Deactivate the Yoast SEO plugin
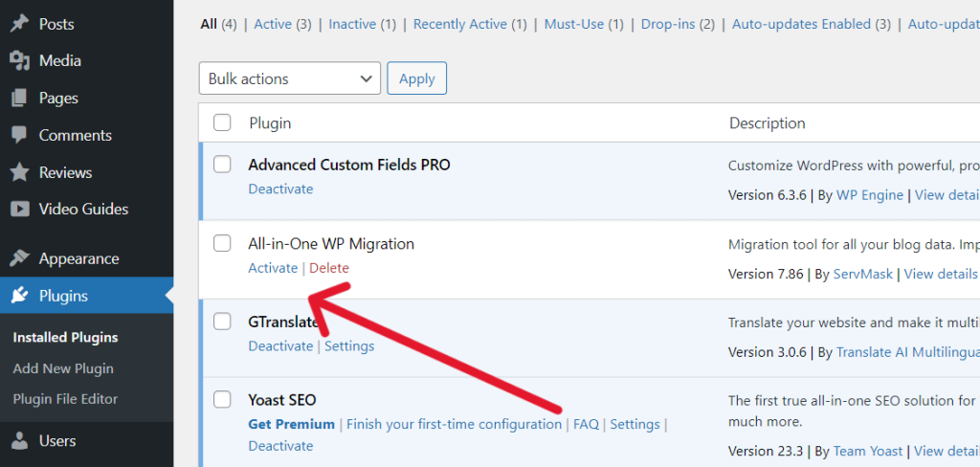Image resolution: width=980 pixels, height=467 pixels. [x=280, y=446]
